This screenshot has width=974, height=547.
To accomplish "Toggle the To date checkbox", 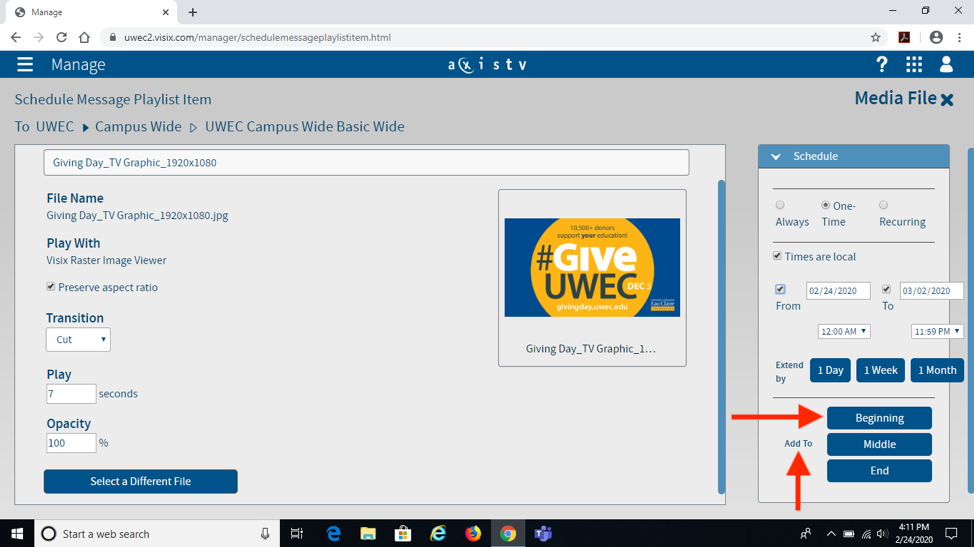I will 886,289.
